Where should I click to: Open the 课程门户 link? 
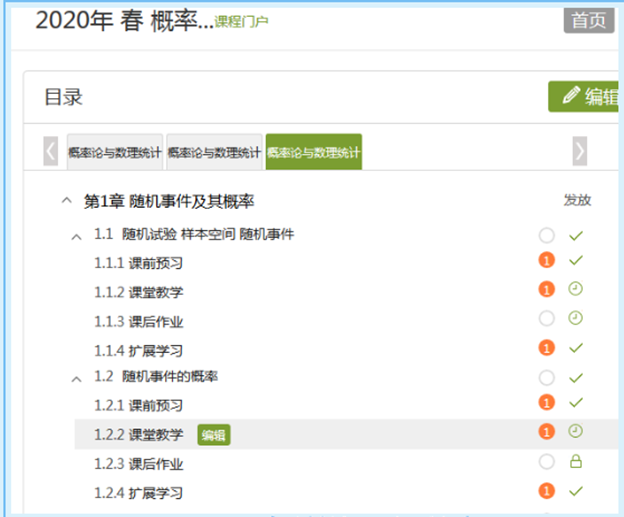click(x=241, y=21)
